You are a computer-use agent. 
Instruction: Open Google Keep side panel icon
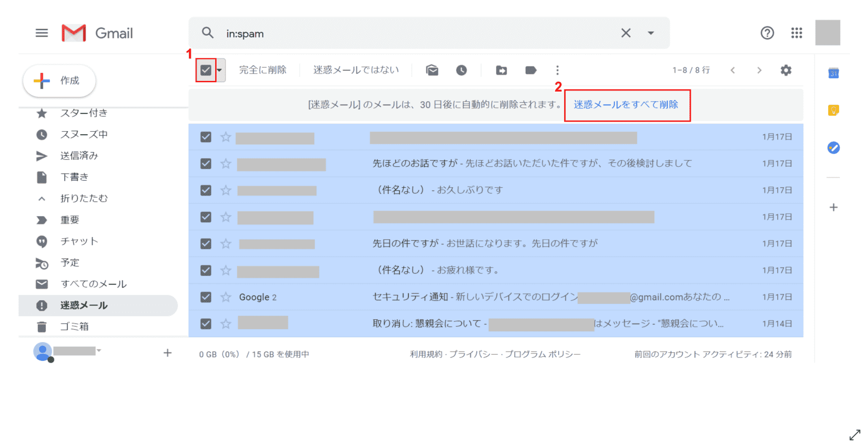(834, 110)
